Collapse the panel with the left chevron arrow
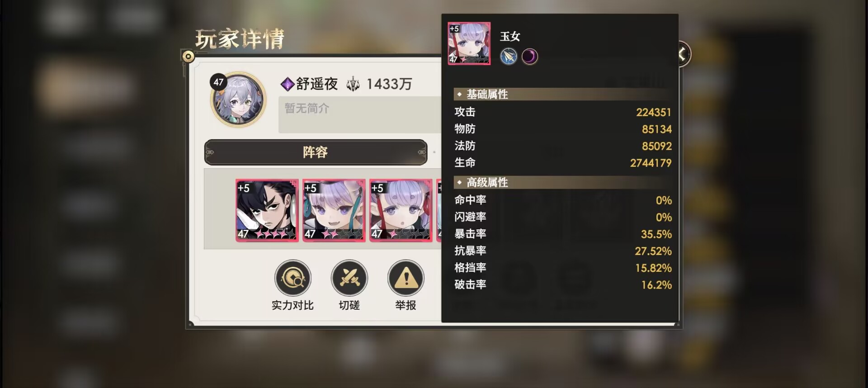Viewport: 868px width, 388px height. [683, 54]
